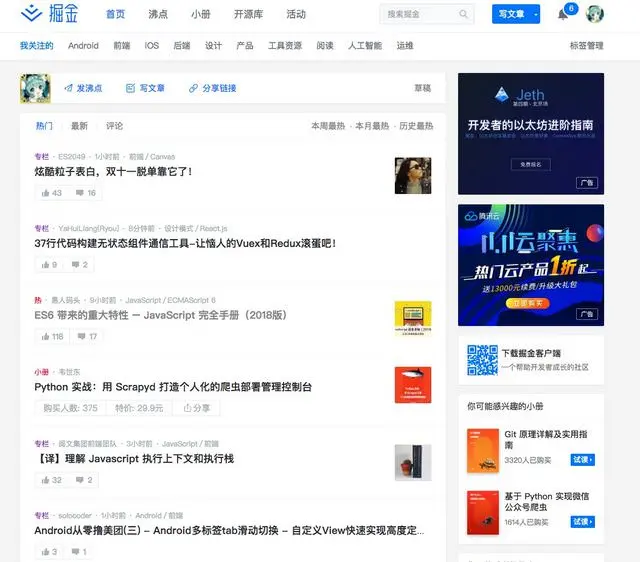The image size is (640, 562).
Task: Click the profile avatar in post box
Action: (x=36, y=89)
